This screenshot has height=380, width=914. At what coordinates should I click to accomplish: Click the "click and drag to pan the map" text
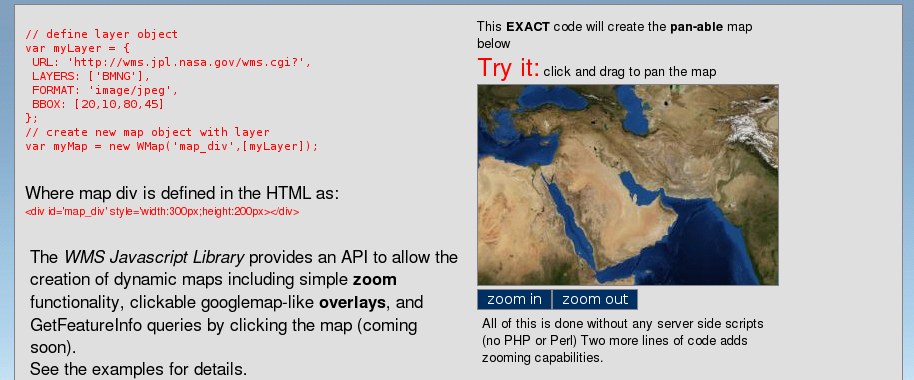630,72
